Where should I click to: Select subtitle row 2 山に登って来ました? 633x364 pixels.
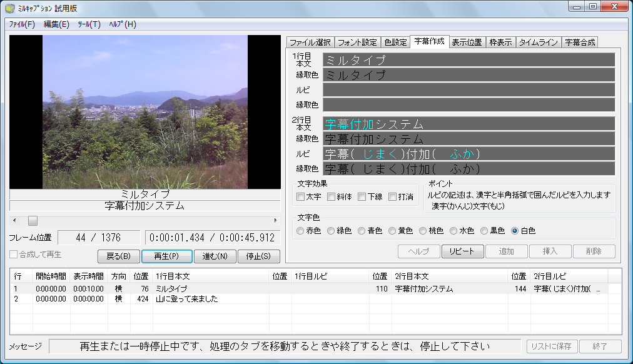pos(186,299)
